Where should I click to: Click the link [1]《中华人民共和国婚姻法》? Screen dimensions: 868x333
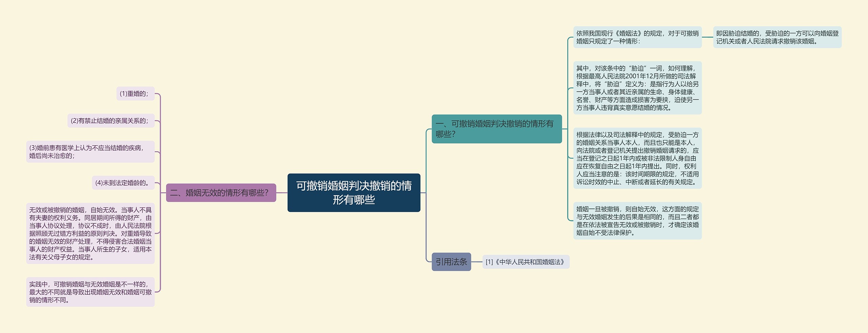(x=525, y=262)
